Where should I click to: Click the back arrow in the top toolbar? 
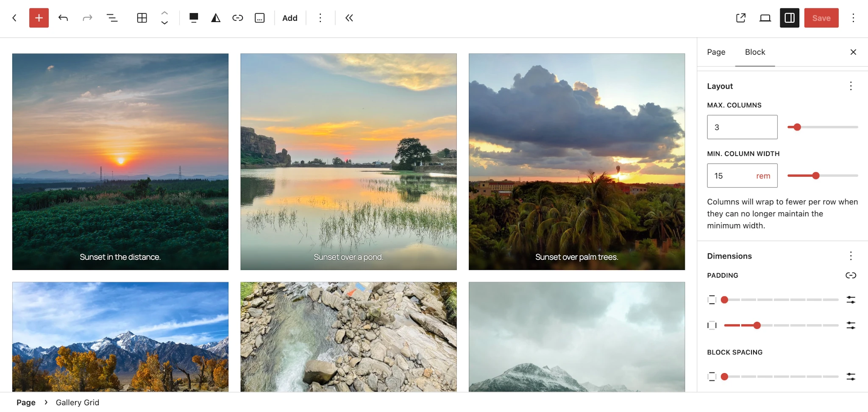[x=14, y=18]
